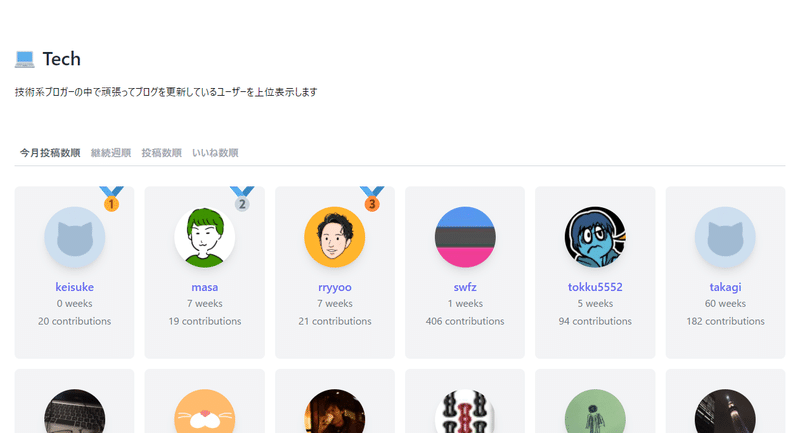Sort by いいね数順 tab
The image size is (800, 433).
coord(215,153)
